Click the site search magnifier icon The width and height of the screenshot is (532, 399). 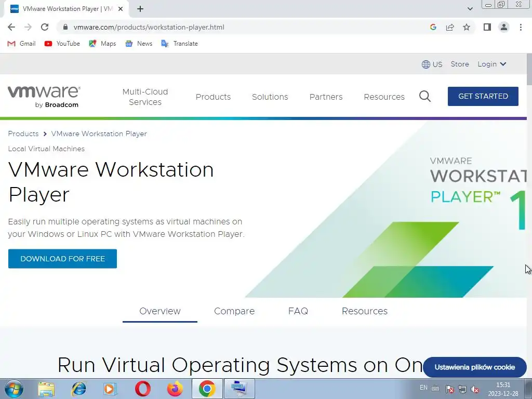pyautogui.click(x=425, y=96)
